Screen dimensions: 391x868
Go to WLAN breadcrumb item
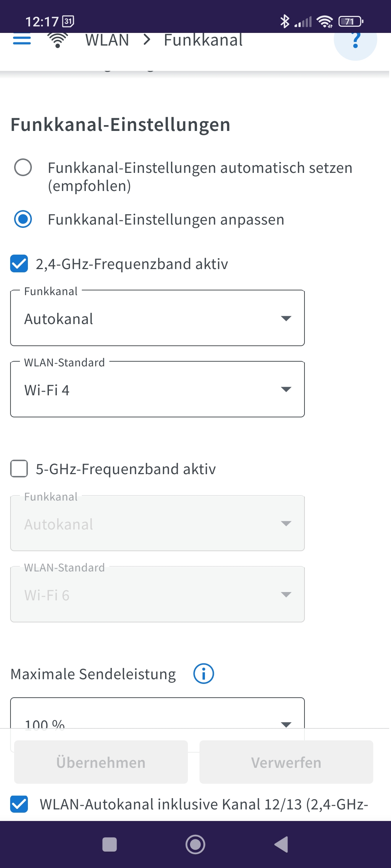pyautogui.click(x=107, y=40)
